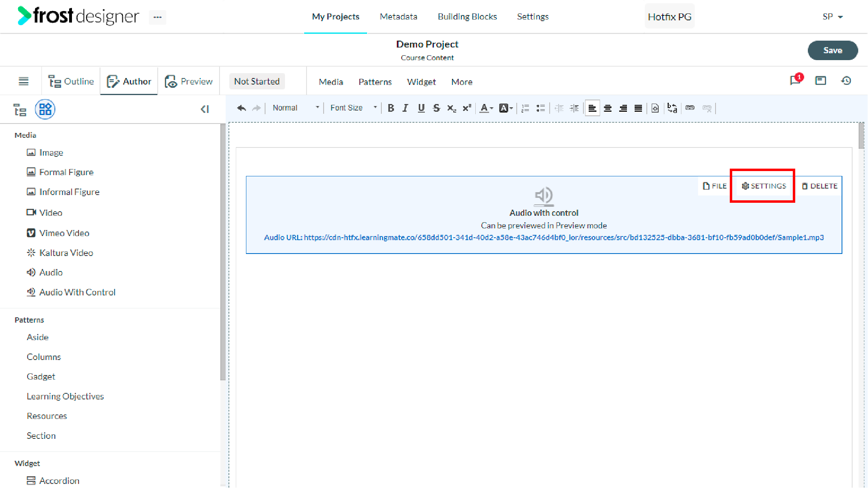The height and width of the screenshot is (488, 868).
Task: Switch to tree structure view icon
Action: [x=20, y=110]
